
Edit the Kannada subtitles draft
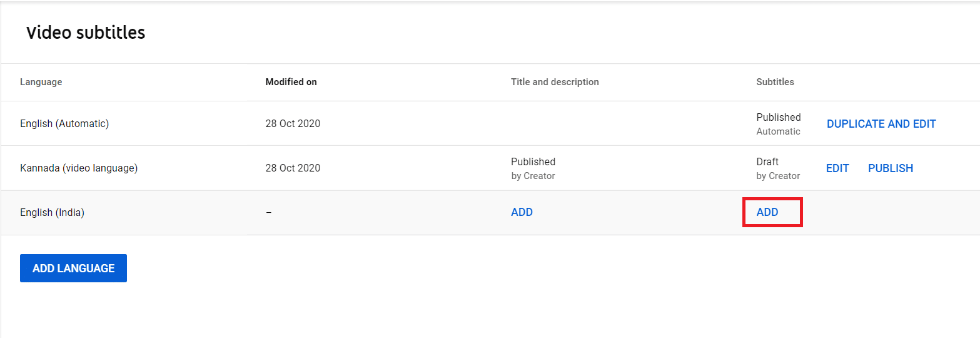click(x=837, y=168)
